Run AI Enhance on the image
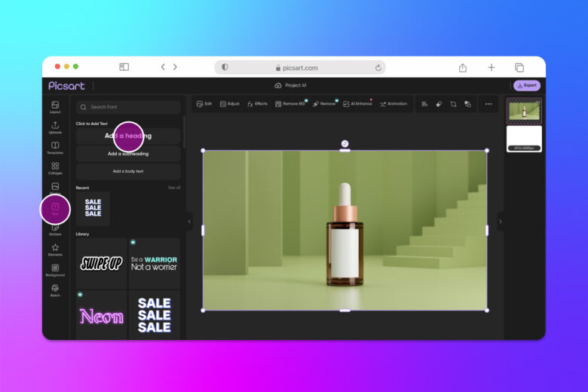This screenshot has width=588, height=392. (x=358, y=104)
